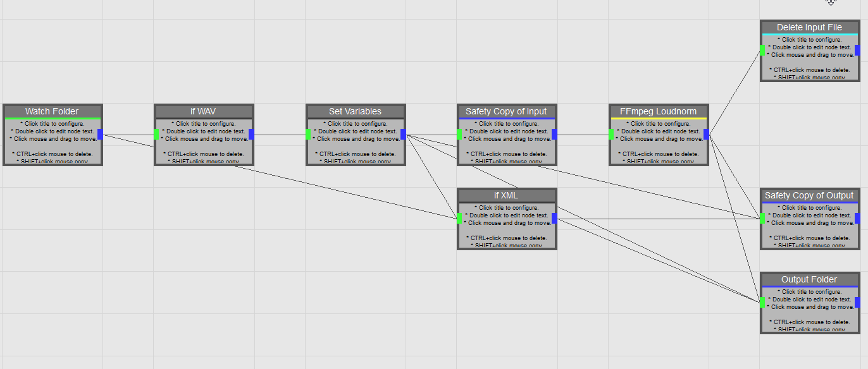Screen dimensions: 868x369
Task: Click the Output Folder node title
Action: coord(809,279)
